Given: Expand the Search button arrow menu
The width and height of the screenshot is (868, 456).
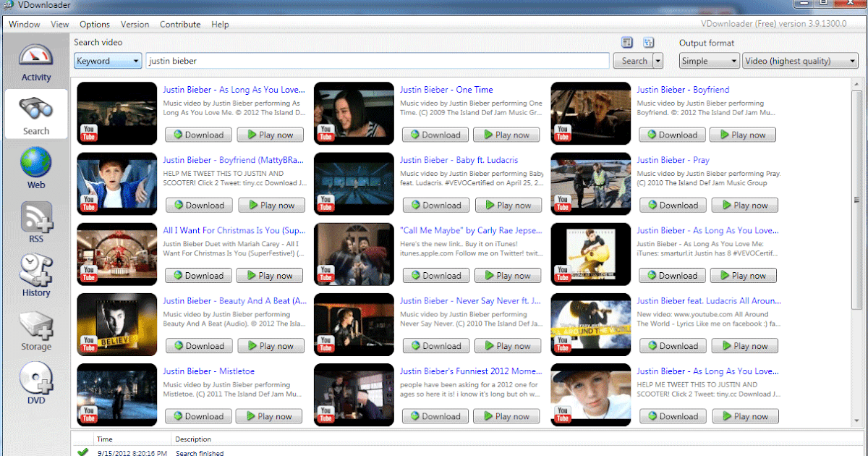Looking at the screenshot, I should [658, 61].
